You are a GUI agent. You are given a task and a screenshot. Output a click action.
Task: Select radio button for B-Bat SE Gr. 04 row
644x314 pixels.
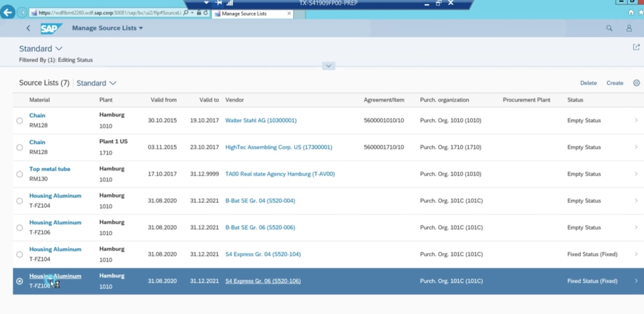[x=20, y=201]
